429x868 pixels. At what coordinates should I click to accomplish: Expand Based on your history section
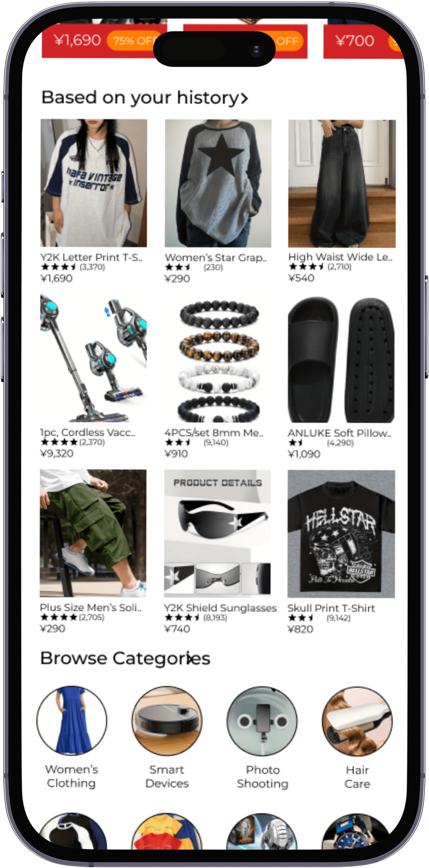coord(145,98)
